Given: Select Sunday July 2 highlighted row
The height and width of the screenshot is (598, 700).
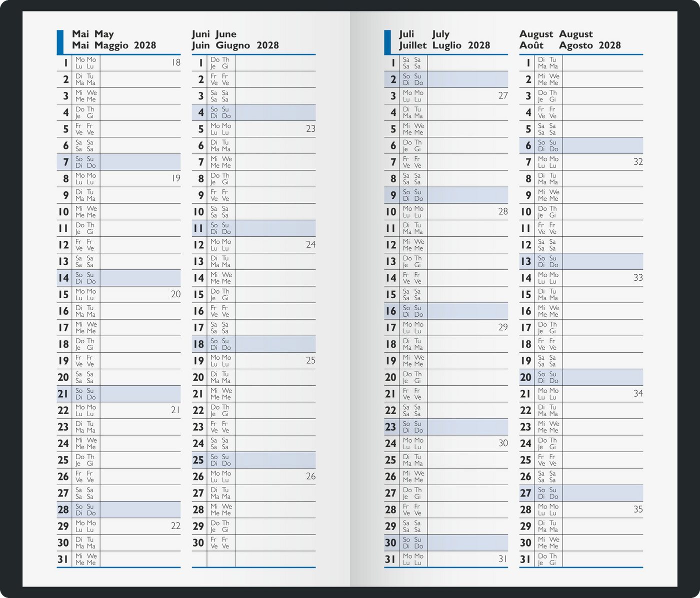Looking at the screenshot, I should 446,79.
